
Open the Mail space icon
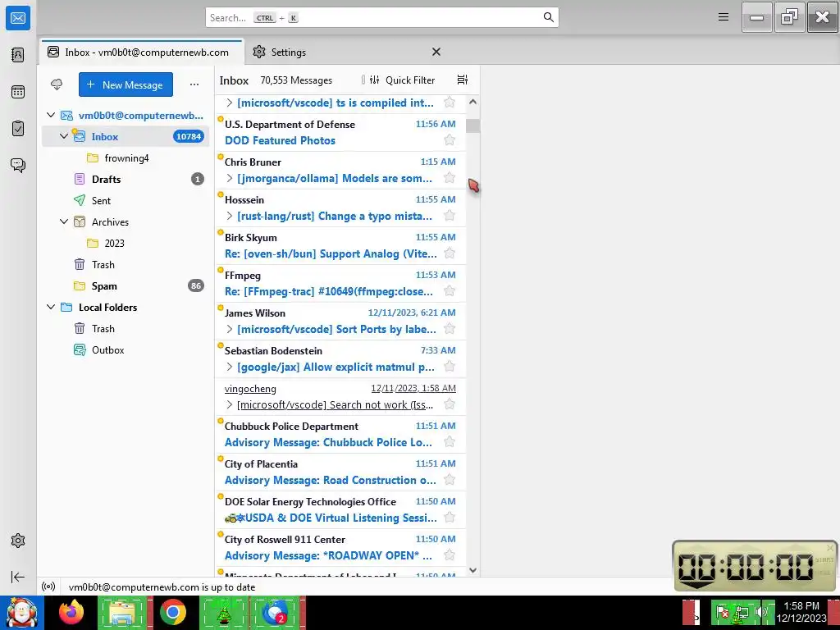click(18, 18)
